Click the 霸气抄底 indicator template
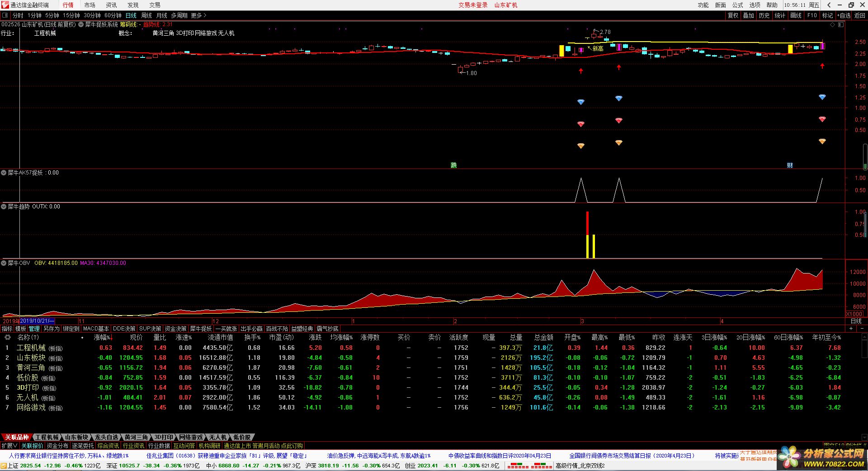This screenshot has height=471, width=868. [x=327, y=329]
